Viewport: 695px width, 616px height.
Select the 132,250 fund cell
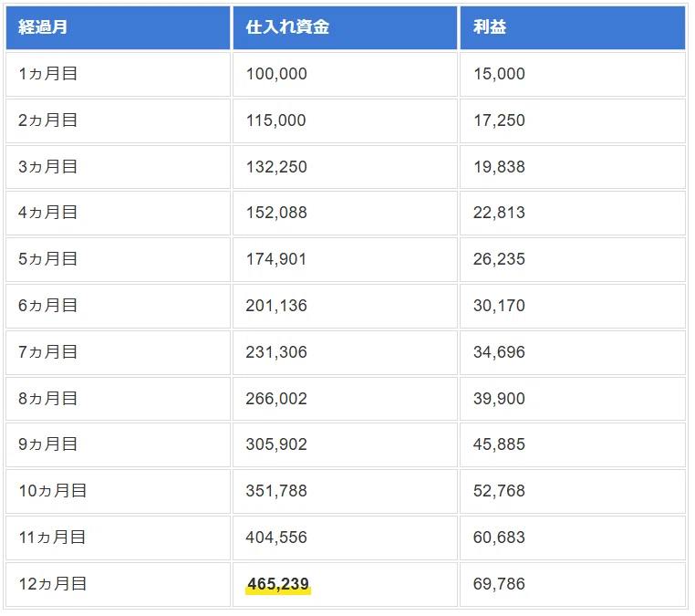pos(345,167)
